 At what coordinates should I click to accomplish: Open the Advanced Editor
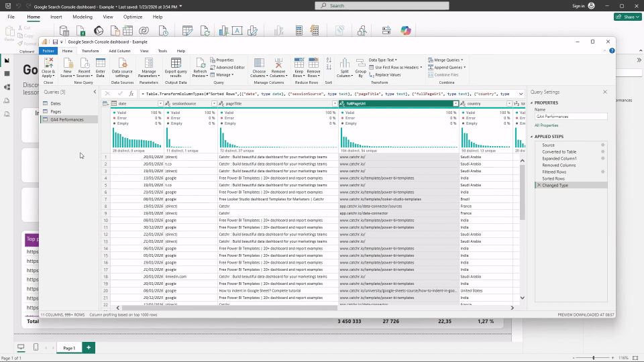(x=227, y=67)
